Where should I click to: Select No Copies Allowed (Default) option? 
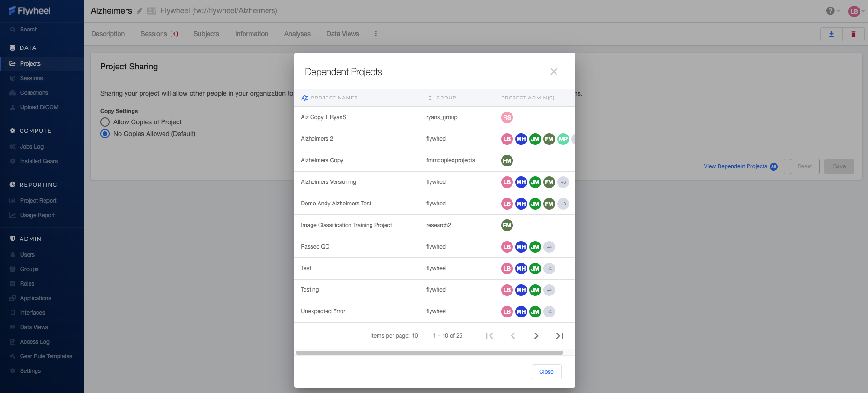click(105, 134)
